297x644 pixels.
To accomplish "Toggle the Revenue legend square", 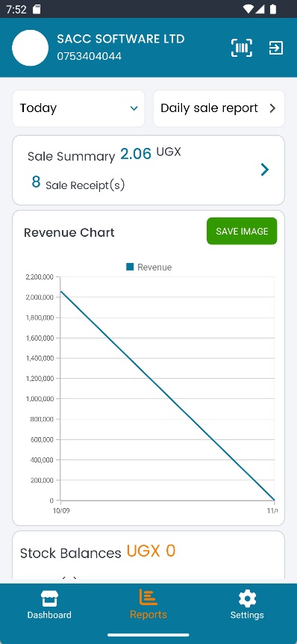I will click(130, 267).
